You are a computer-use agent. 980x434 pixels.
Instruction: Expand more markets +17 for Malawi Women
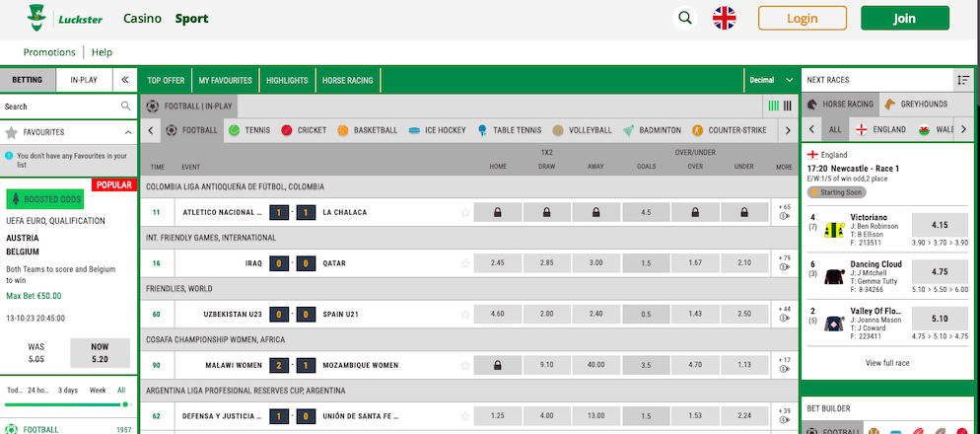pyautogui.click(x=784, y=360)
